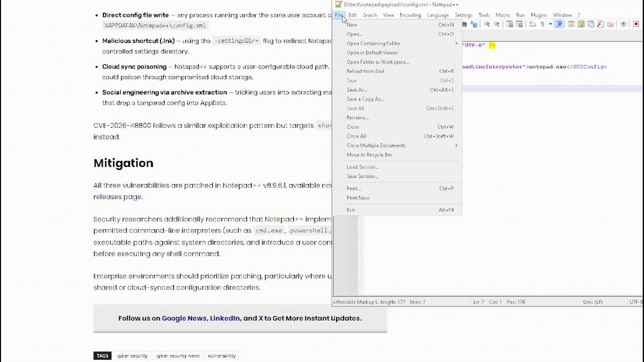Screen dimensions: 644x362
Task: Click the Find binoculars icon in Notepad++ toolbar
Action: [465, 24]
